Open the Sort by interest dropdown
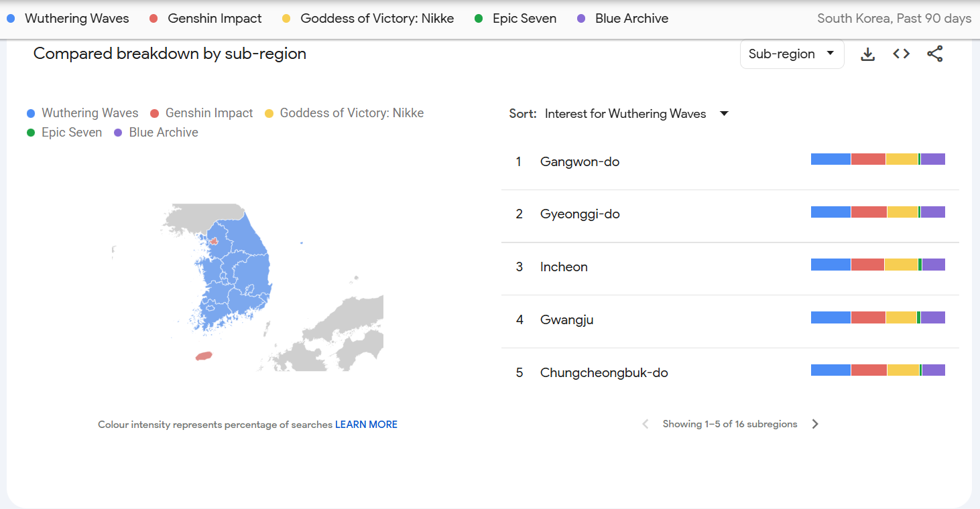 coord(625,114)
